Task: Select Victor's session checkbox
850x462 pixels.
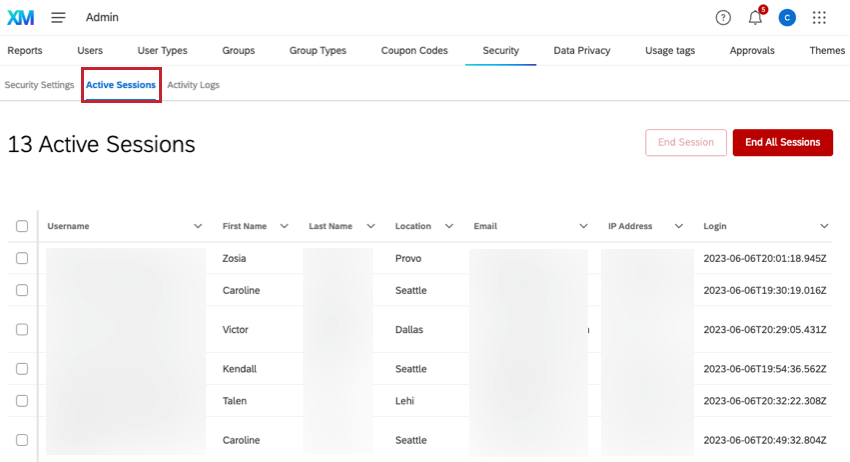Action: click(22, 329)
